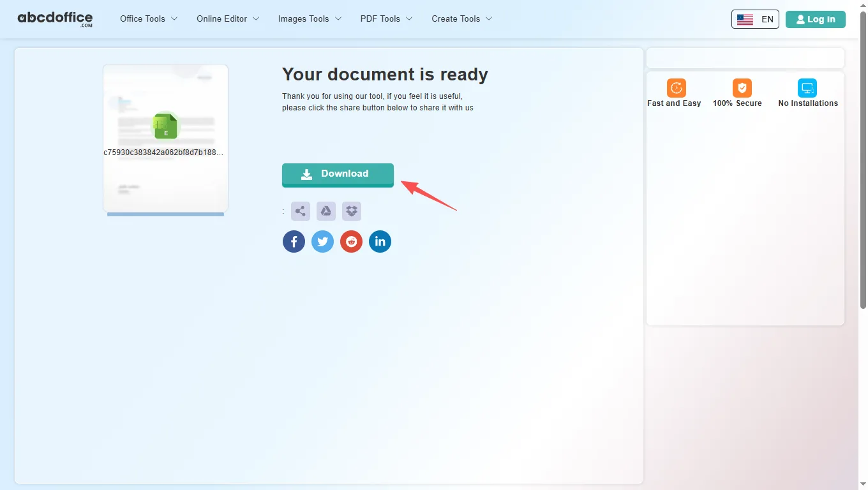
Task: Expand the Office Tools chevron
Action: point(174,19)
